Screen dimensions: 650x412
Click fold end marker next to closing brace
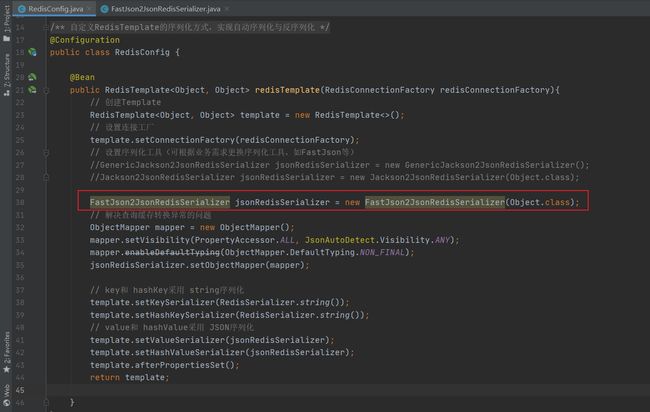tap(46, 402)
